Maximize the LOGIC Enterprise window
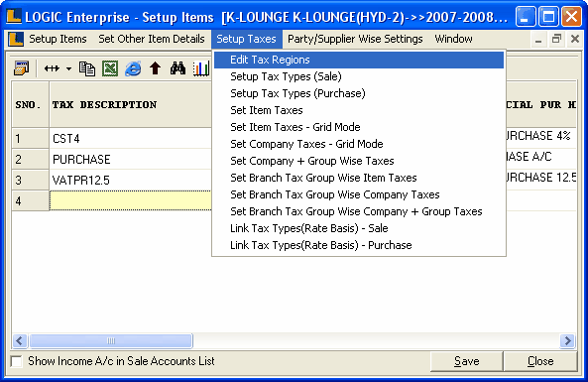This screenshot has height=382, width=588. pyautogui.click(x=548, y=17)
